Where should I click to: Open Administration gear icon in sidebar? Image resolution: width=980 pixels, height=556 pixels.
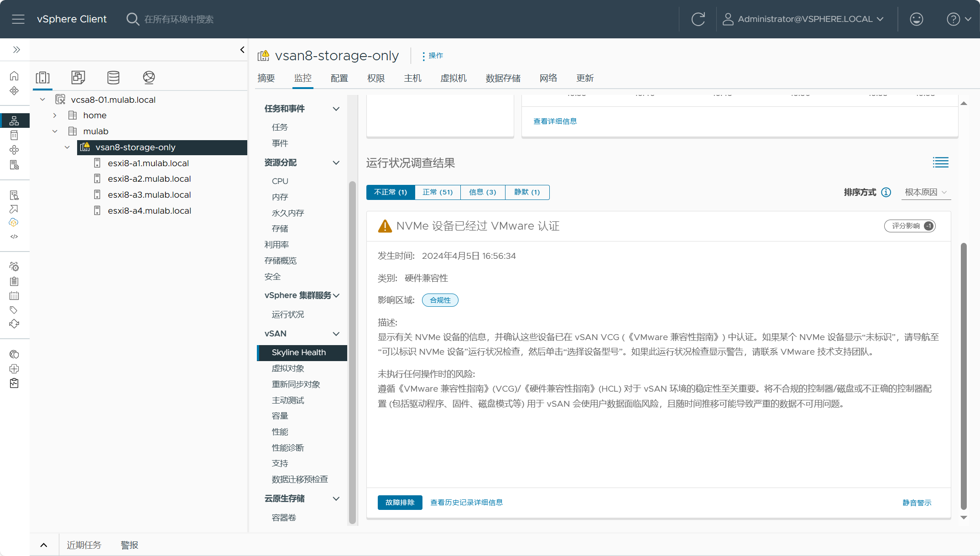(x=14, y=266)
